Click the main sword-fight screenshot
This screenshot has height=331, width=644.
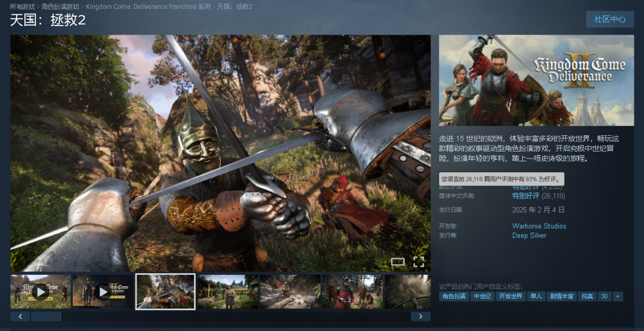221,153
